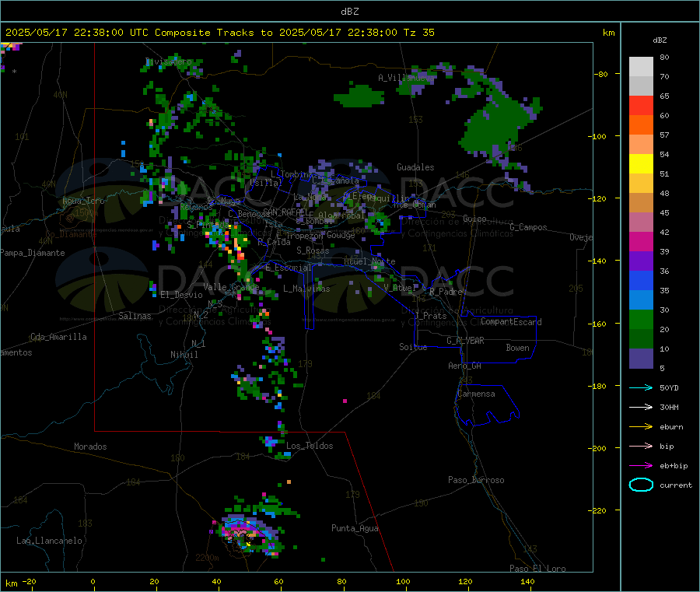Click the L_Malvinas location label
The height and width of the screenshot is (592, 700).
pyautogui.click(x=306, y=289)
